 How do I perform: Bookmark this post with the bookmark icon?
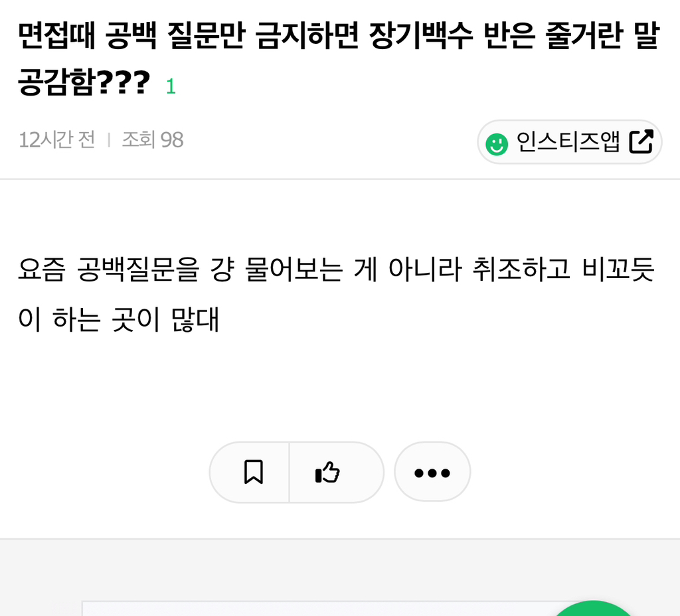[253, 473]
